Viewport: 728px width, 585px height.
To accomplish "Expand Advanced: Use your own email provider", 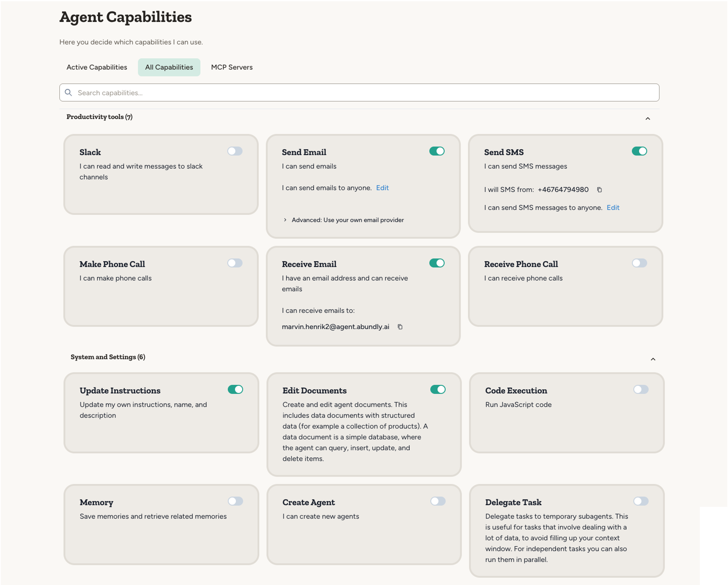I will (x=347, y=220).
